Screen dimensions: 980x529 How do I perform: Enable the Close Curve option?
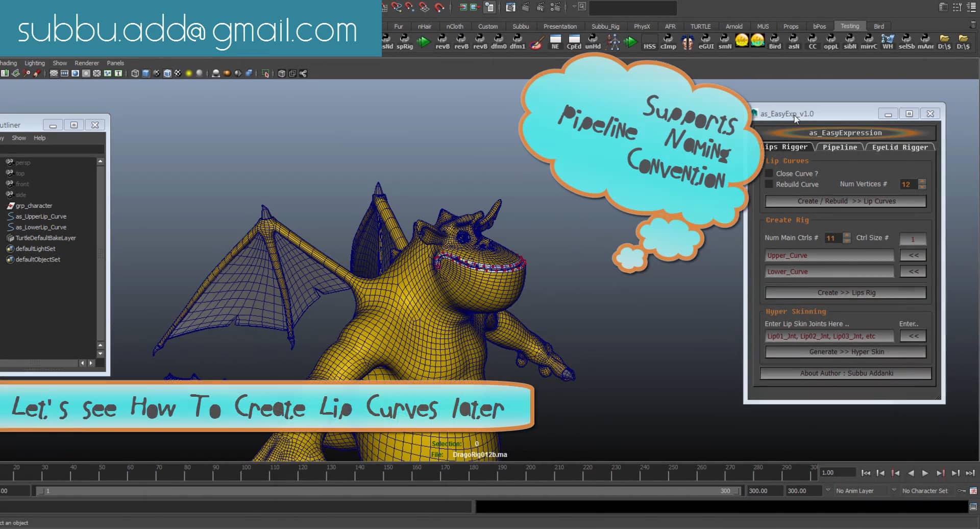[770, 174]
